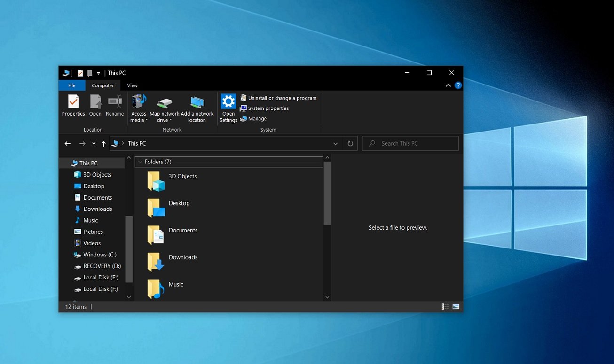Switch to the View ribbon tab

(x=132, y=85)
